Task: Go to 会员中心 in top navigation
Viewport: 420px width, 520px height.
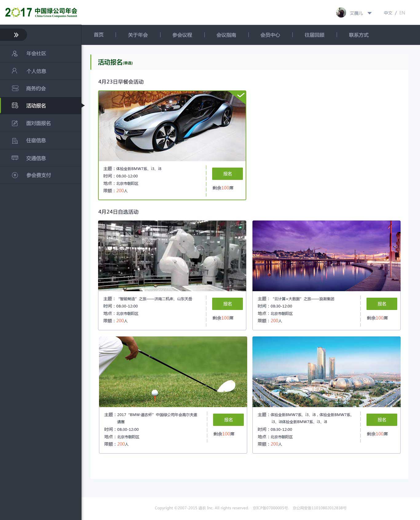Action: point(270,35)
